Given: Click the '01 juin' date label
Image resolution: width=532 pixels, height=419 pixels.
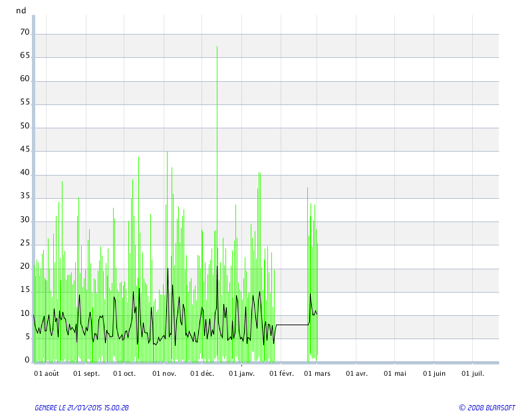Looking at the screenshot, I should pos(434,374).
